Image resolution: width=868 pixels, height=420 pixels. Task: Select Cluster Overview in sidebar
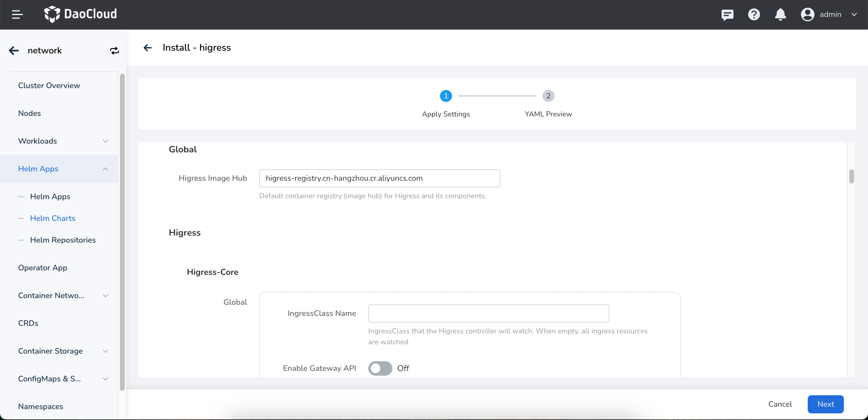click(x=49, y=85)
